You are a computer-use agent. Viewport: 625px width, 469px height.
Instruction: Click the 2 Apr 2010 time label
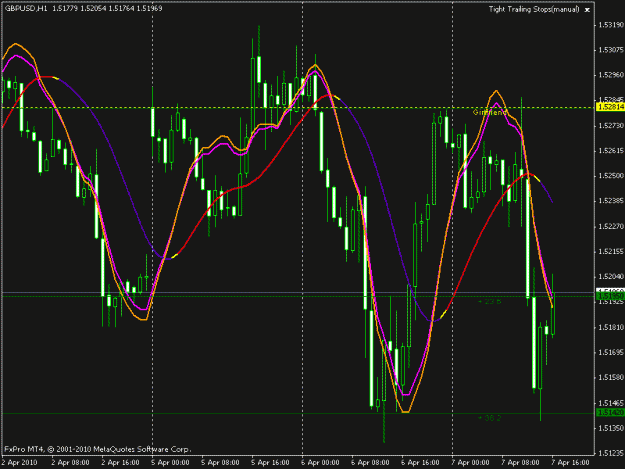(20, 463)
